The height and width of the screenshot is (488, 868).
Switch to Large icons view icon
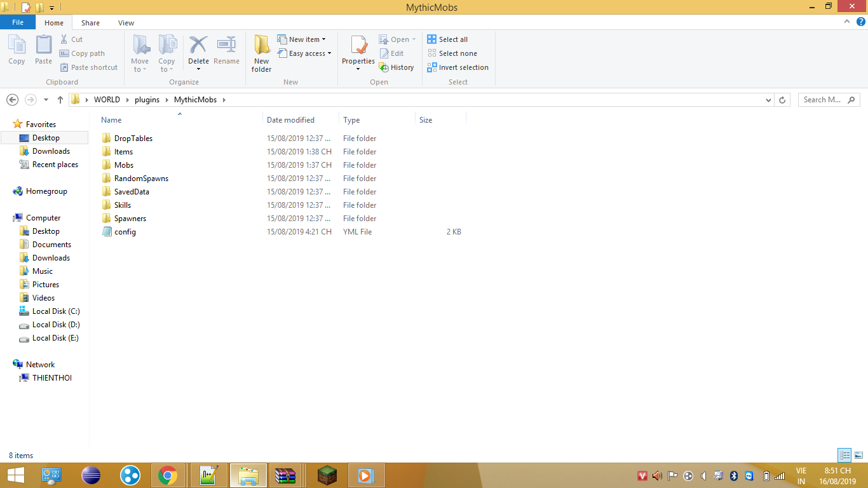(x=858, y=455)
